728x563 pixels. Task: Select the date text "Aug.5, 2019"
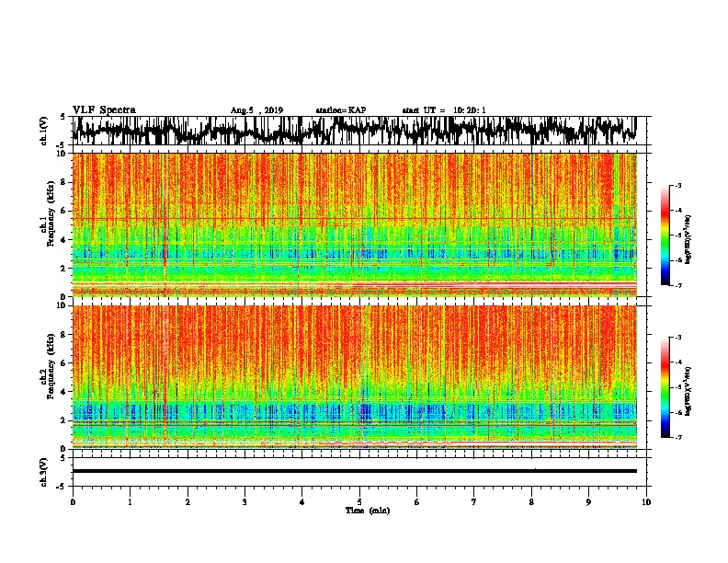click(256, 110)
